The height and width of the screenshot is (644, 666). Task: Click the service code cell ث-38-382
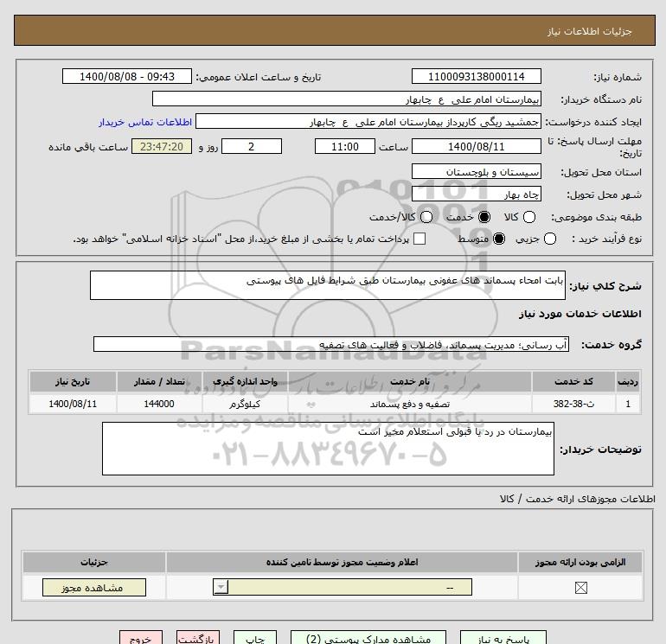[x=573, y=404]
